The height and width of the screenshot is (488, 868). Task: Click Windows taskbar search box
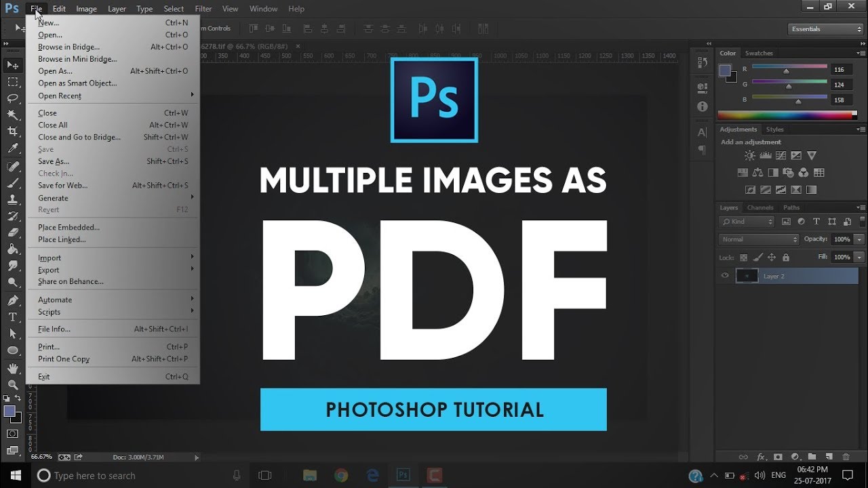click(141, 476)
